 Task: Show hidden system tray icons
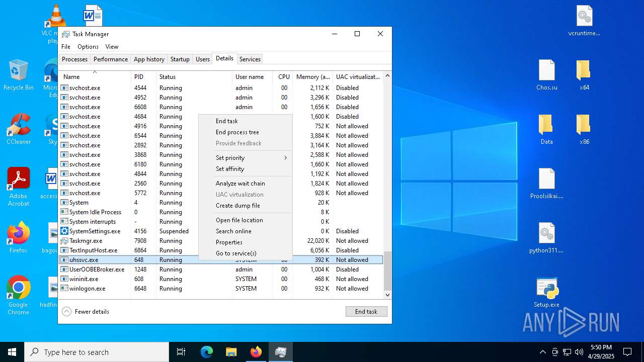pyautogui.click(x=542, y=352)
